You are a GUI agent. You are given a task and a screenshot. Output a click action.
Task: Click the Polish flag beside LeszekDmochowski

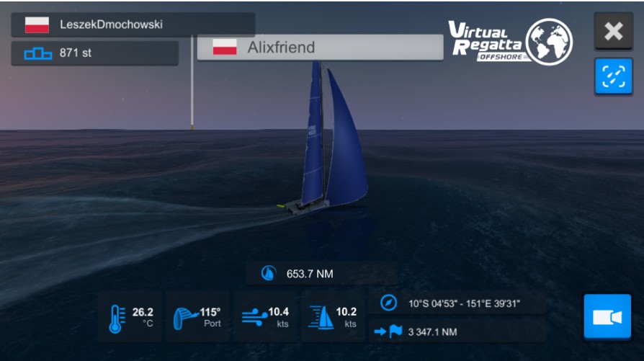[37, 24]
